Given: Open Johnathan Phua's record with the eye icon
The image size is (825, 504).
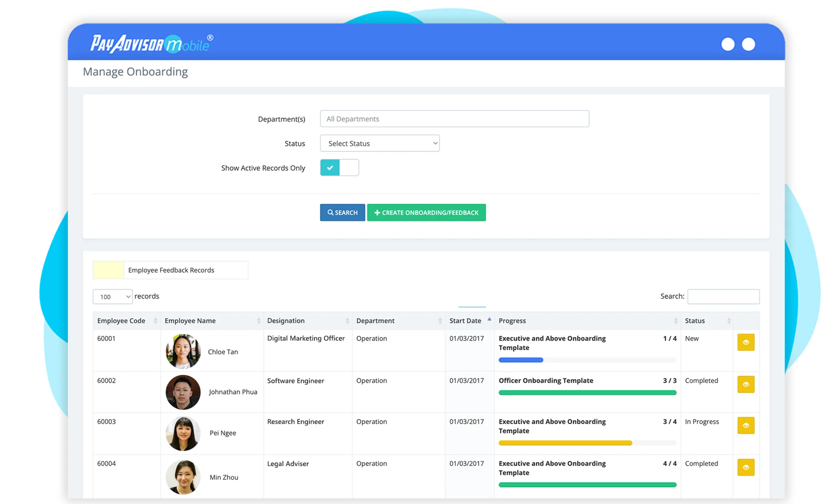Looking at the screenshot, I should [x=746, y=385].
